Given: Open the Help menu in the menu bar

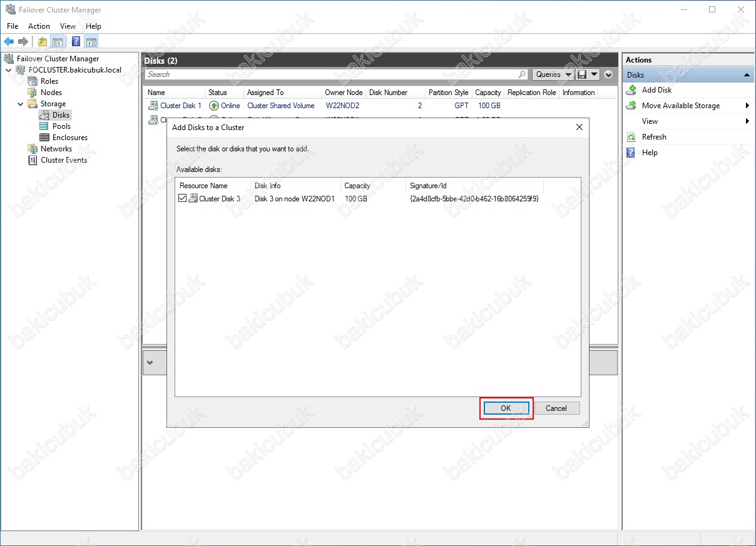Looking at the screenshot, I should [93, 26].
